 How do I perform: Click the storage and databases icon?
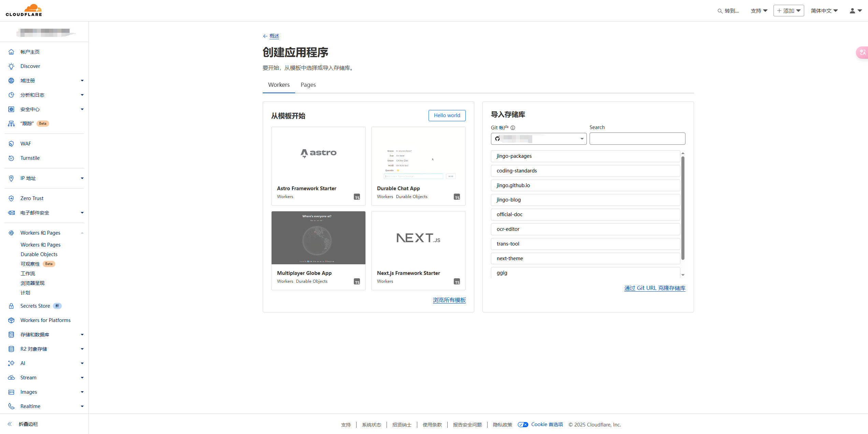11,335
